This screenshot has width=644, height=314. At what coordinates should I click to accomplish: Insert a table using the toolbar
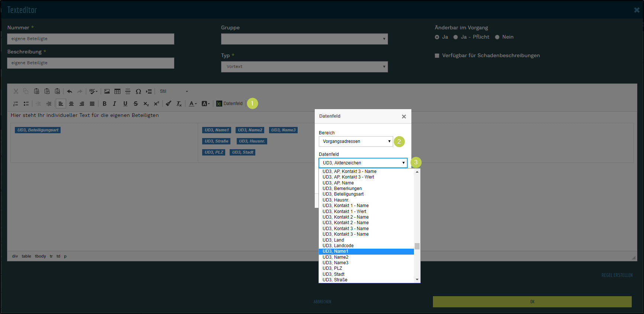(x=117, y=91)
